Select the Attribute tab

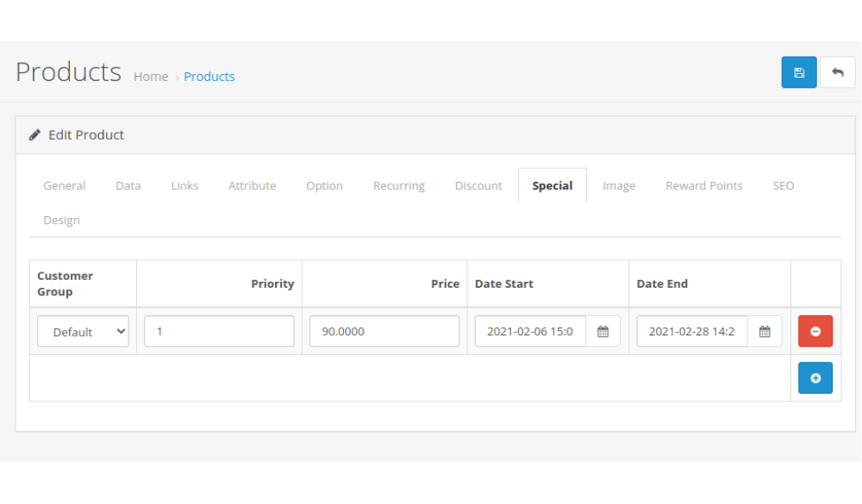pyautogui.click(x=252, y=186)
